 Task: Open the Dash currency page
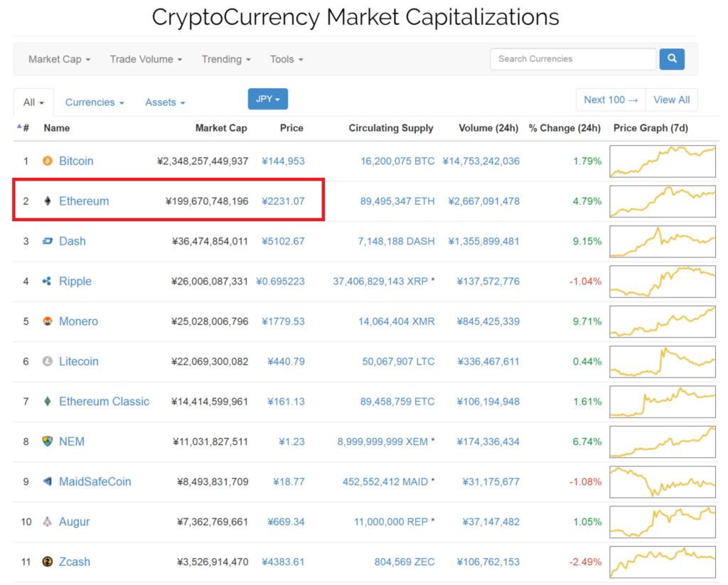[73, 241]
